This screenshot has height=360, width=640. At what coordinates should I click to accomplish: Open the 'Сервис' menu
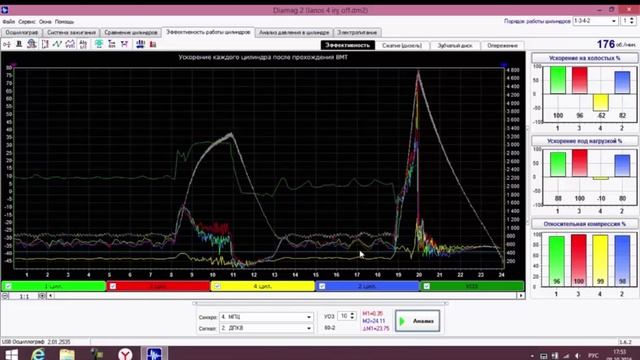pyautogui.click(x=27, y=22)
